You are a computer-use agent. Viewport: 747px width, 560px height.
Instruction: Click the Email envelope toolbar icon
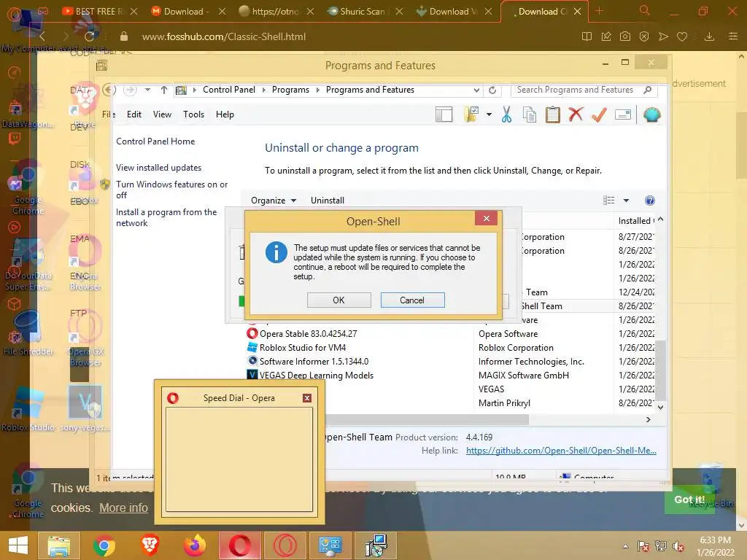coord(623,114)
